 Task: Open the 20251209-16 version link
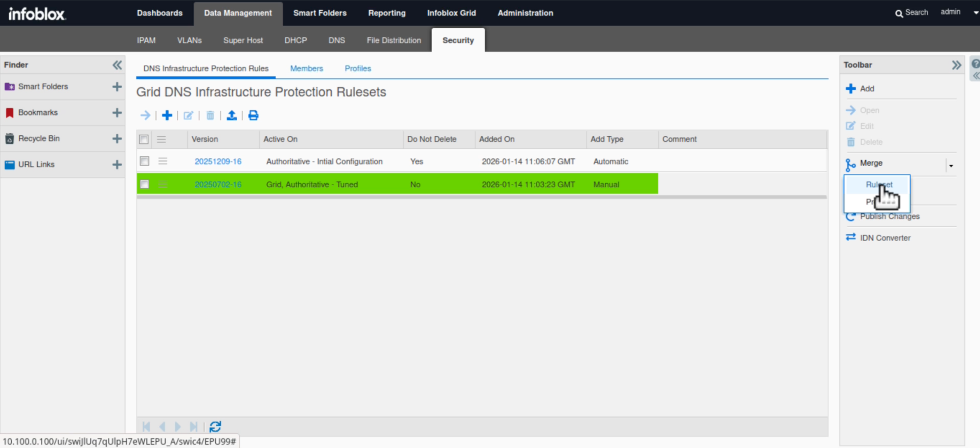coord(218,162)
